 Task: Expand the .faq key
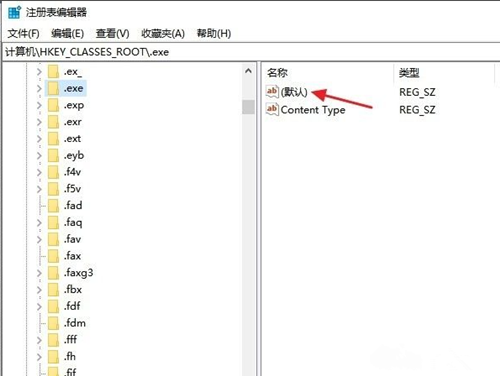click(x=39, y=222)
